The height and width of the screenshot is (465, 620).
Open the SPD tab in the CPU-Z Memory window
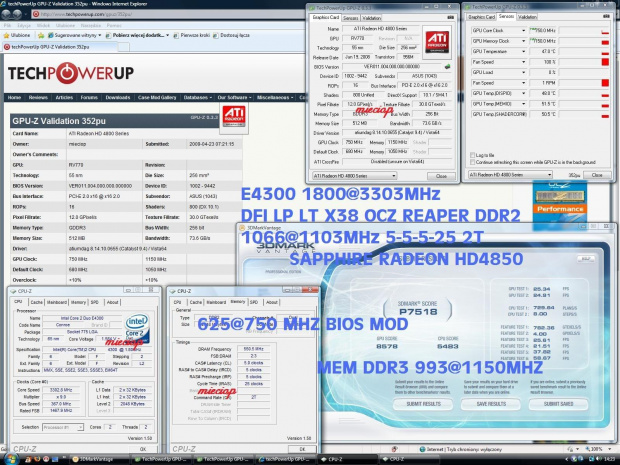[x=254, y=302]
